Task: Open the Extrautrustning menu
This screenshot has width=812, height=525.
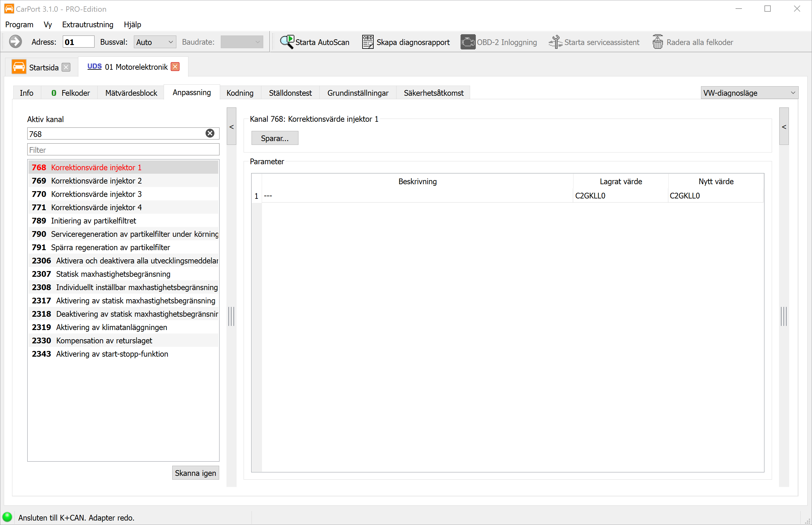Action: click(88, 24)
